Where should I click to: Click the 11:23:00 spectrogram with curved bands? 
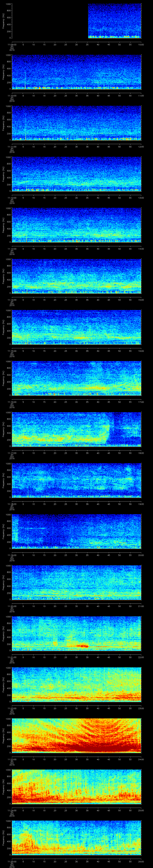(x=77, y=736)
